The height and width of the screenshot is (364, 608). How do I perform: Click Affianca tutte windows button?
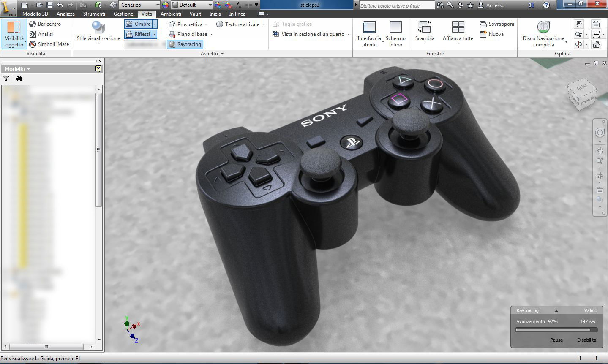pyautogui.click(x=458, y=33)
